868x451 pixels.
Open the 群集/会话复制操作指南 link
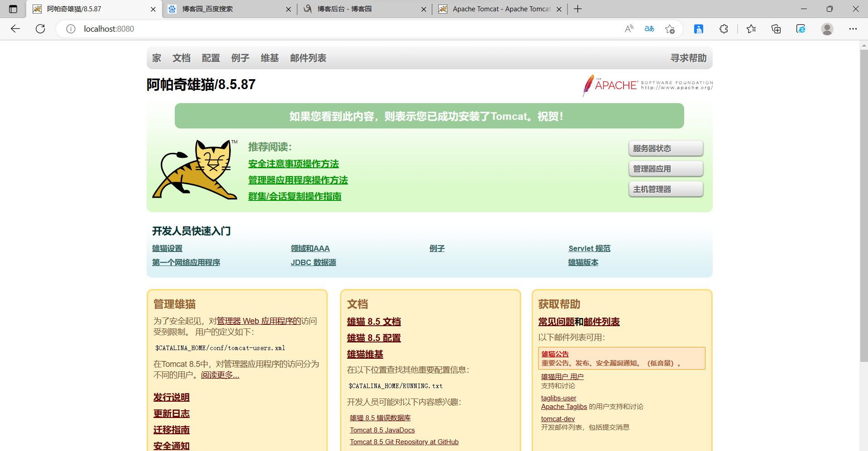click(x=295, y=196)
